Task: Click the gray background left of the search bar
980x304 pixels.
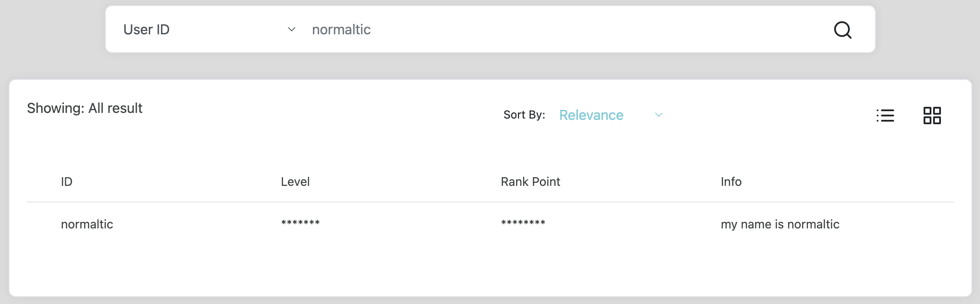Action: (x=52, y=30)
